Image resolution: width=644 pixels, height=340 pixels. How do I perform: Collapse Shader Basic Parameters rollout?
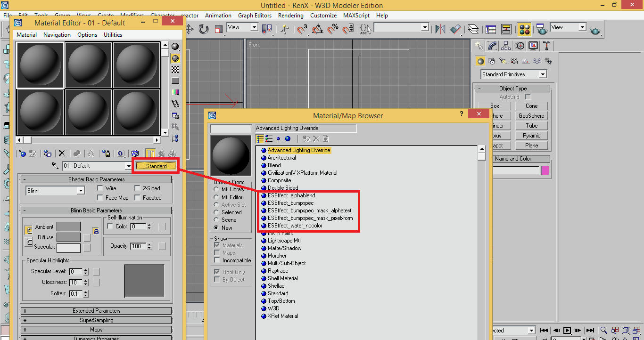pyautogui.click(x=96, y=179)
